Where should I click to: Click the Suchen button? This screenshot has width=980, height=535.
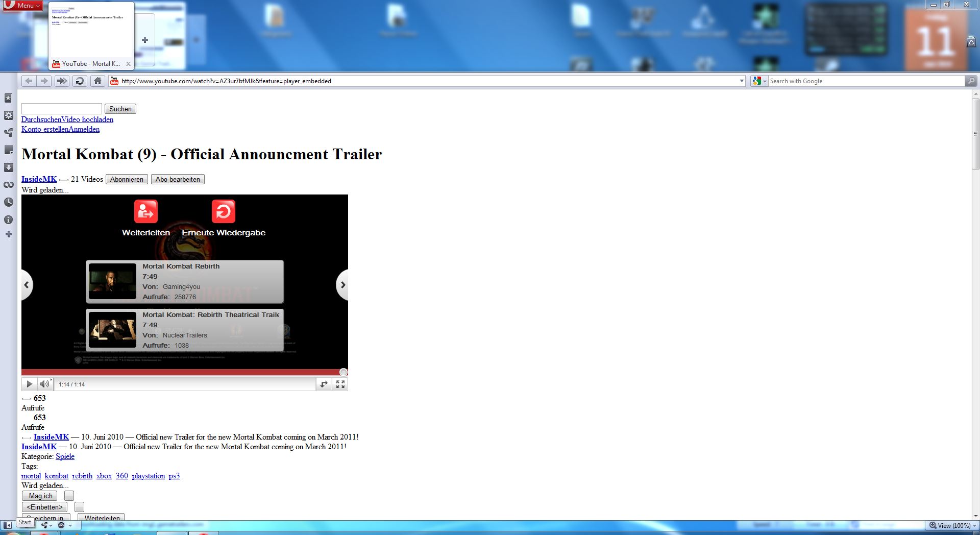120,109
